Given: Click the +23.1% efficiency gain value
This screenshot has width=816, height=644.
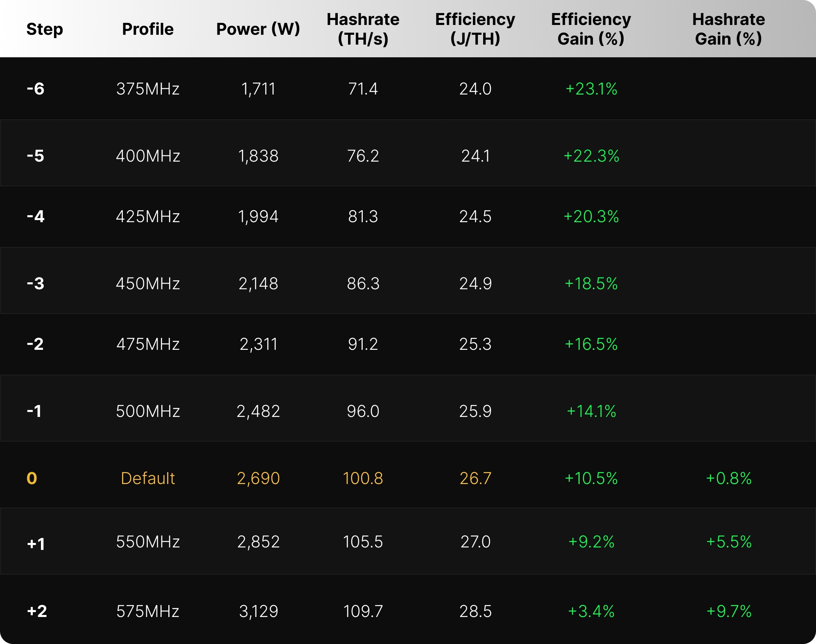Looking at the screenshot, I should click(591, 89).
